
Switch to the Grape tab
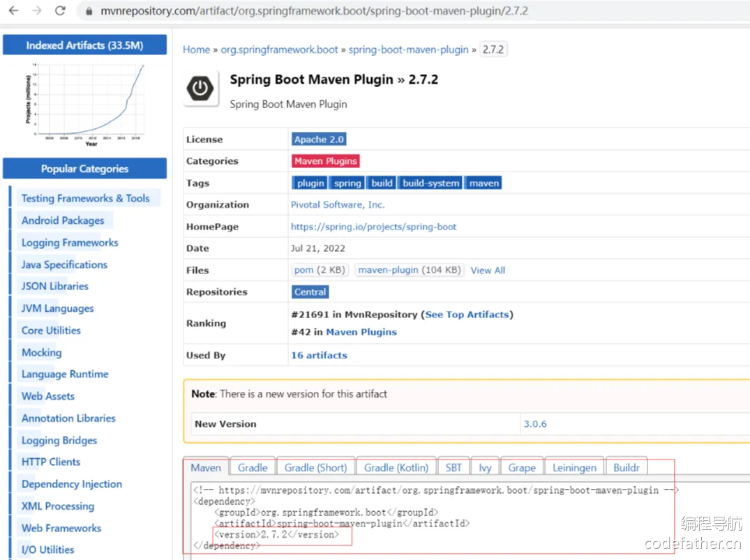tap(522, 467)
